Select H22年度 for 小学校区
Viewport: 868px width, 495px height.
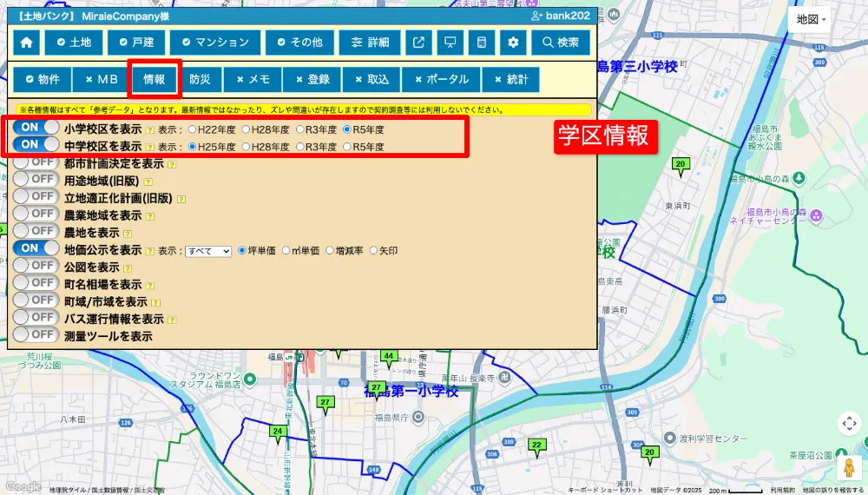(192, 129)
